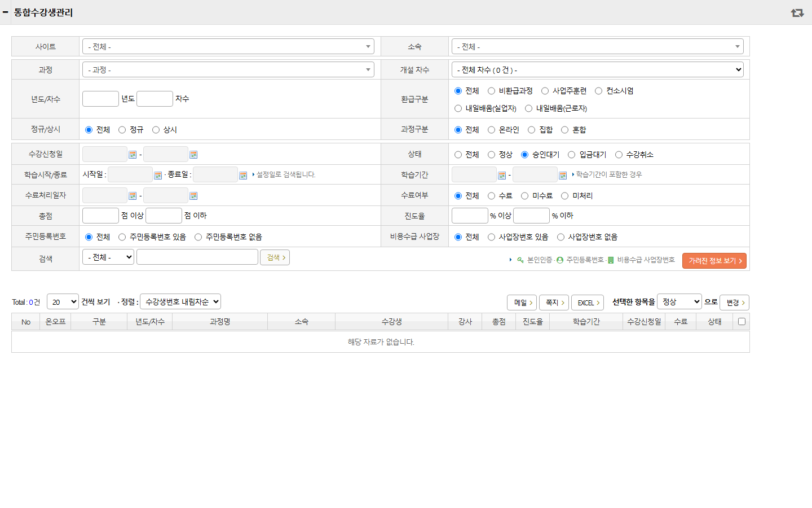Select 사업장번호 없음 radio
812x508 pixels.
[561, 237]
